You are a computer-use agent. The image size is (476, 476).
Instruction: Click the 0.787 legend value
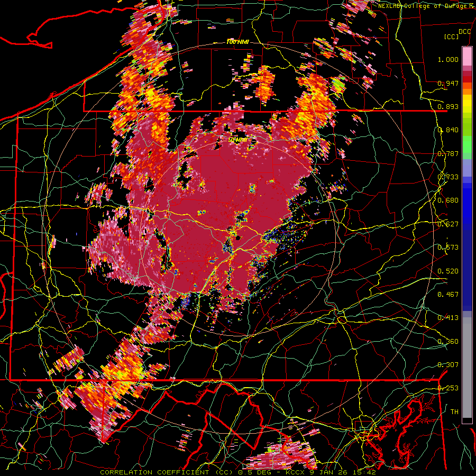coord(448,153)
